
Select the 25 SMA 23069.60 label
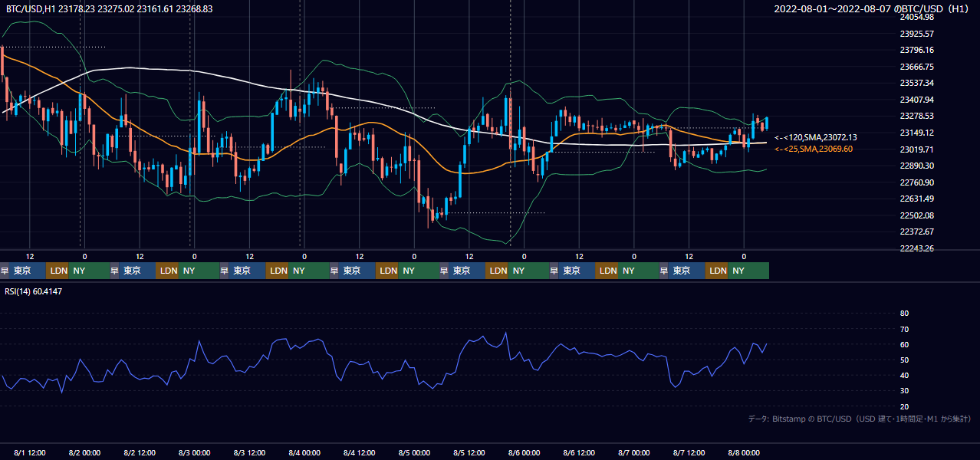tap(813, 149)
